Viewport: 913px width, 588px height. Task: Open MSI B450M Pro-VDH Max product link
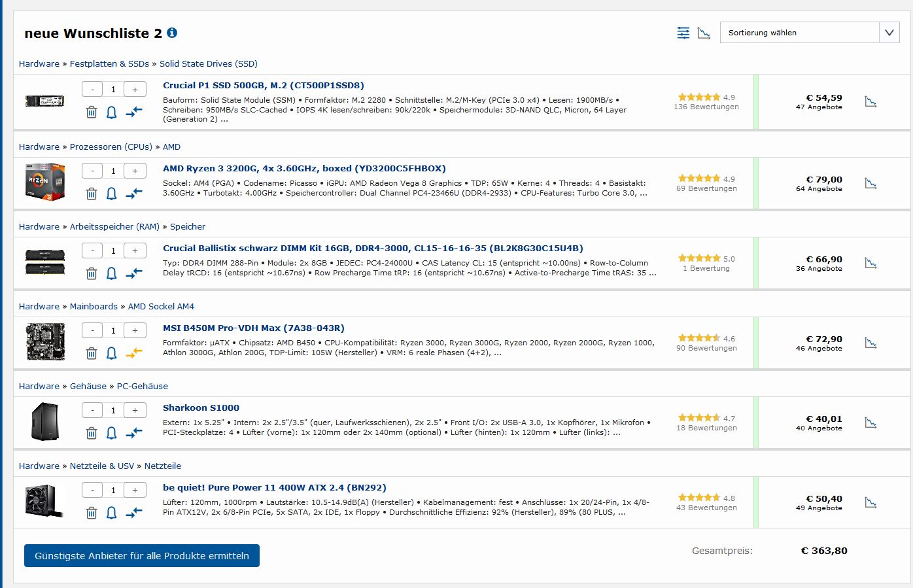253,328
